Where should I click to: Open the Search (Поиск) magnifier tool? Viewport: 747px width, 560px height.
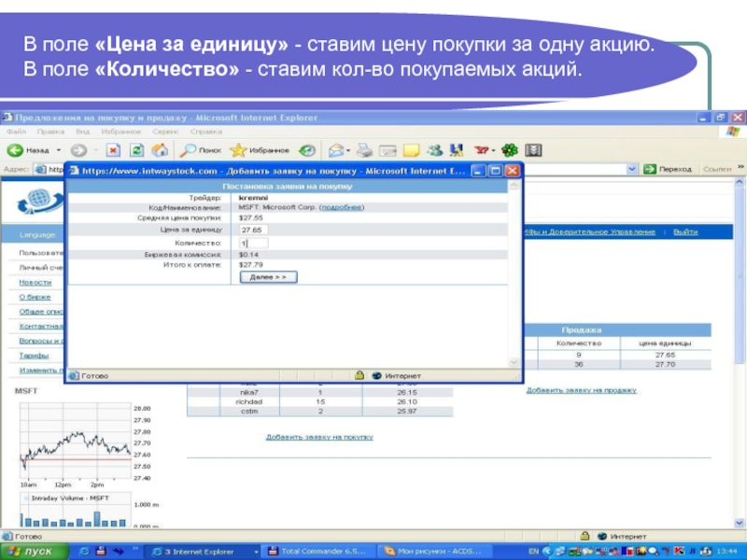point(200,150)
